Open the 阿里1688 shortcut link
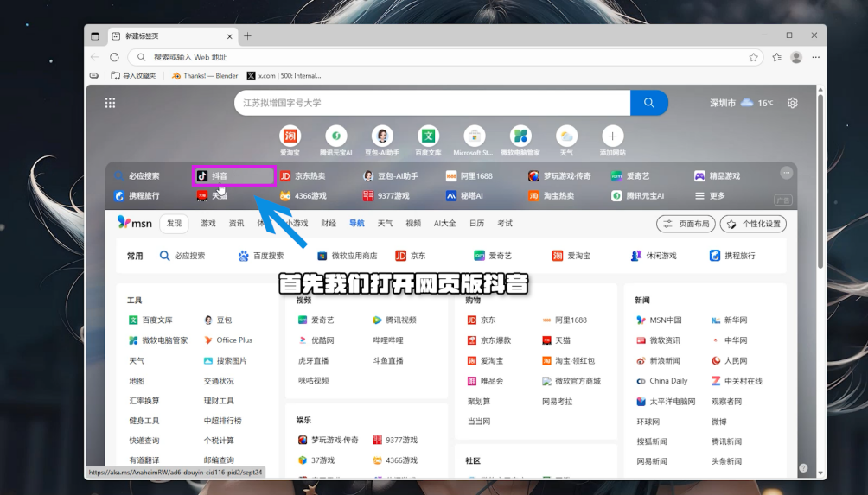868x495 pixels. point(469,176)
